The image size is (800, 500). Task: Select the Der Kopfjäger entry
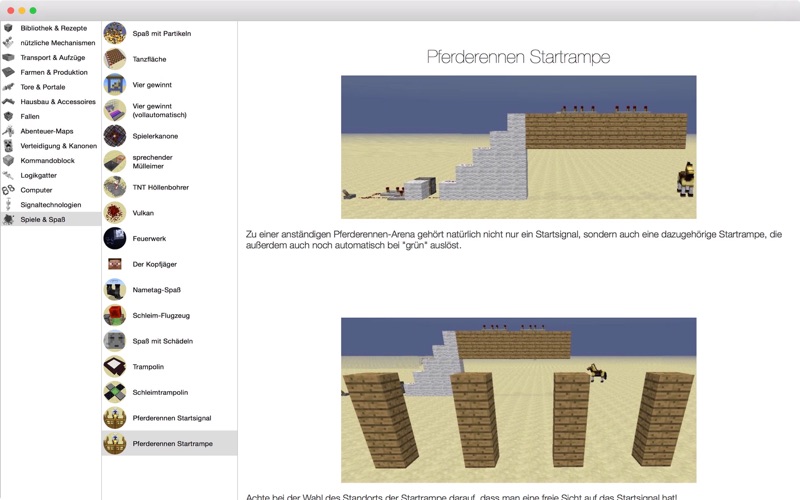pos(169,264)
